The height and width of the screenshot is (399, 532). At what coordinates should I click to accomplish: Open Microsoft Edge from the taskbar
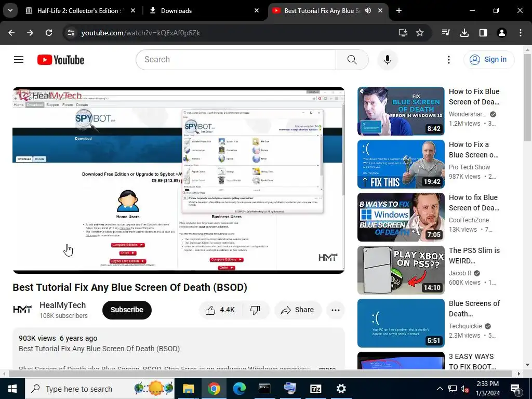coord(239,389)
